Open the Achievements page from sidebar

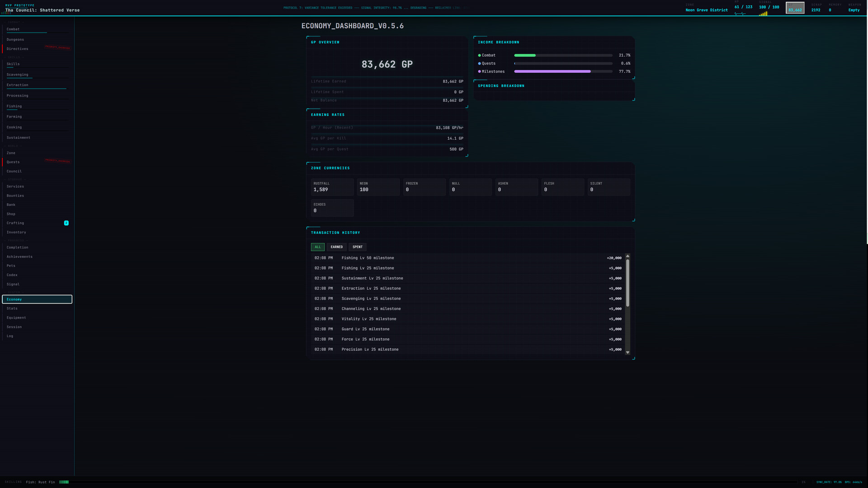click(19, 257)
